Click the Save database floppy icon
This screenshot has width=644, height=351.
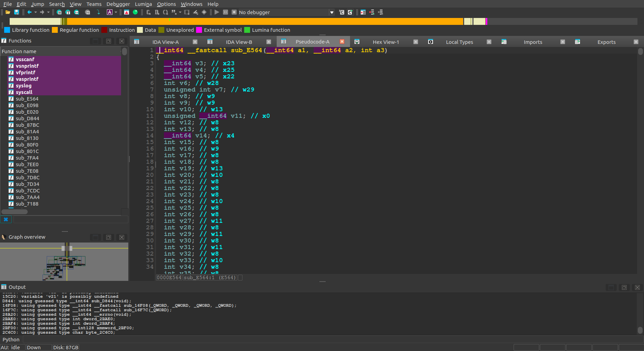(x=16, y=12)
